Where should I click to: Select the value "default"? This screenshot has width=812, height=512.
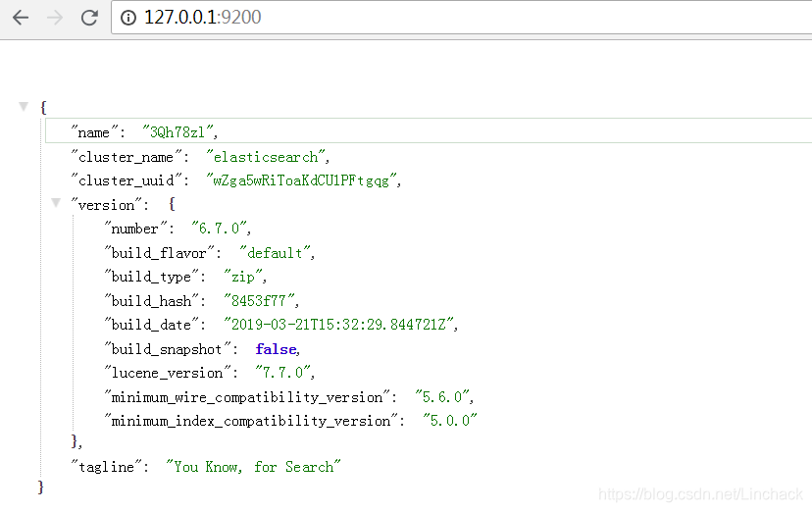pyautogui.click(x=275, y=253)
